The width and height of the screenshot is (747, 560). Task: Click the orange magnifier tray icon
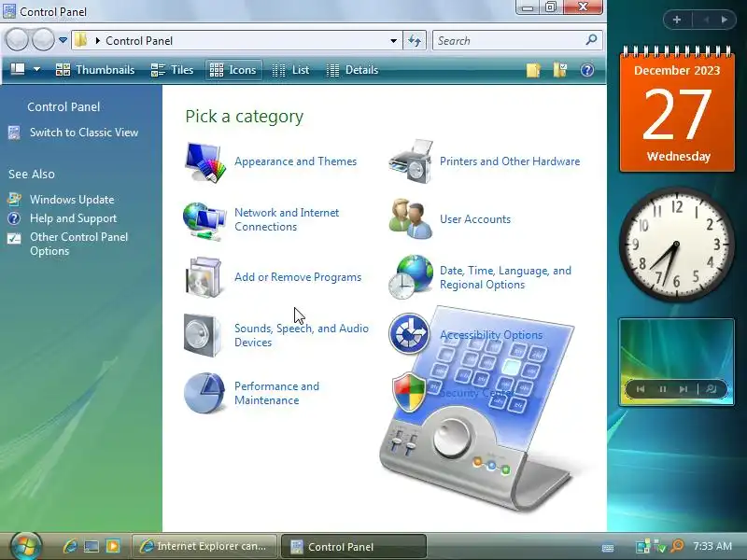(677, 546)
